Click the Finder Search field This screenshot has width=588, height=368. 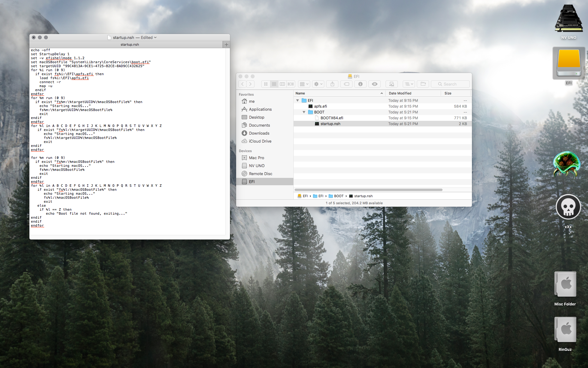(450, 84)
